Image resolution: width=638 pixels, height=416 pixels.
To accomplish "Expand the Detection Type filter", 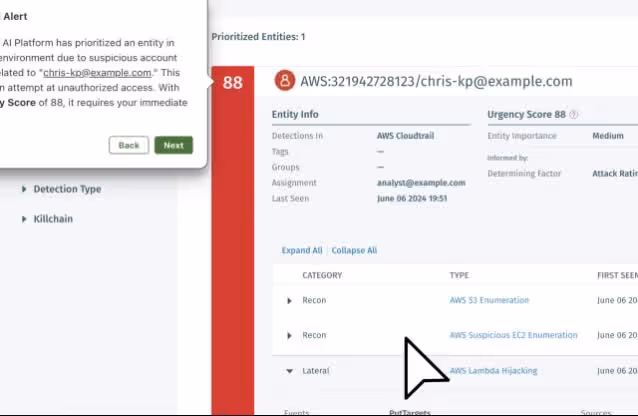I will point(24,189).
